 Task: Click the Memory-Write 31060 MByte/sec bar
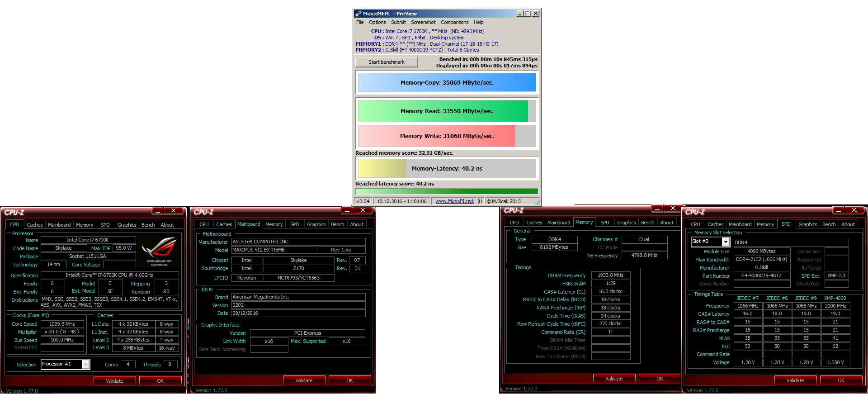pos(447,136)
